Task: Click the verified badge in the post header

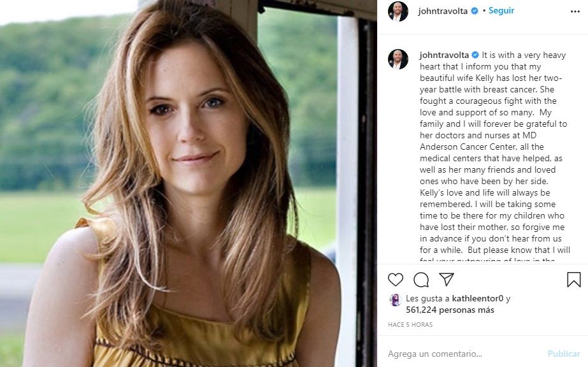Action: click(475, 11)
